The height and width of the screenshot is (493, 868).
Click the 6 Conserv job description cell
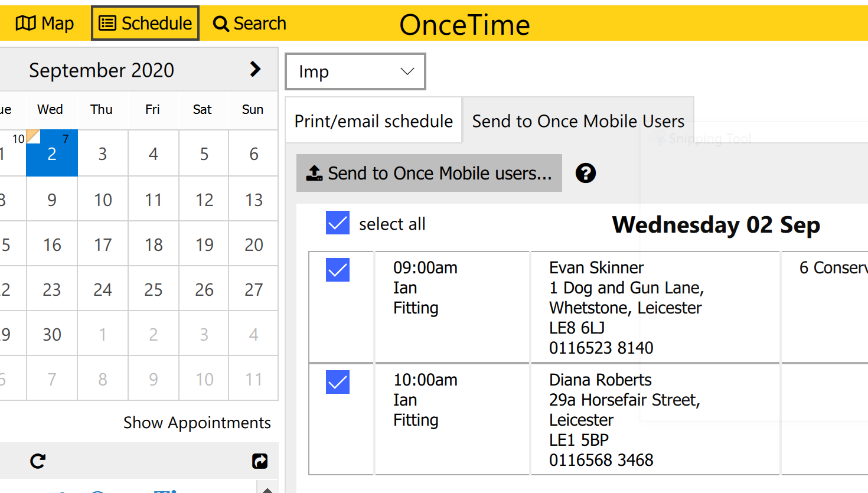coord(825,307)
